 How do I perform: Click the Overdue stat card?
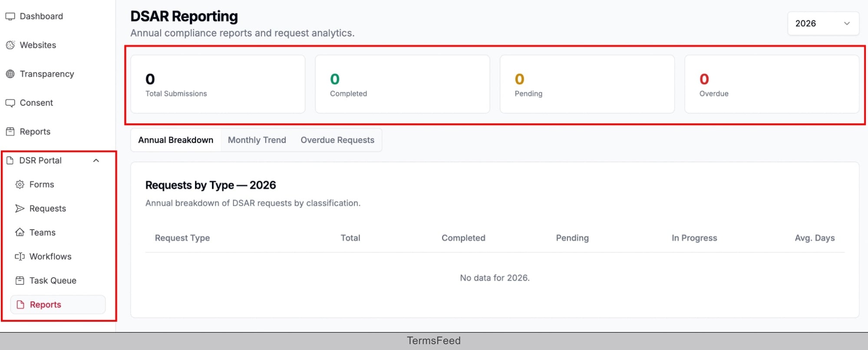point(772,84)
